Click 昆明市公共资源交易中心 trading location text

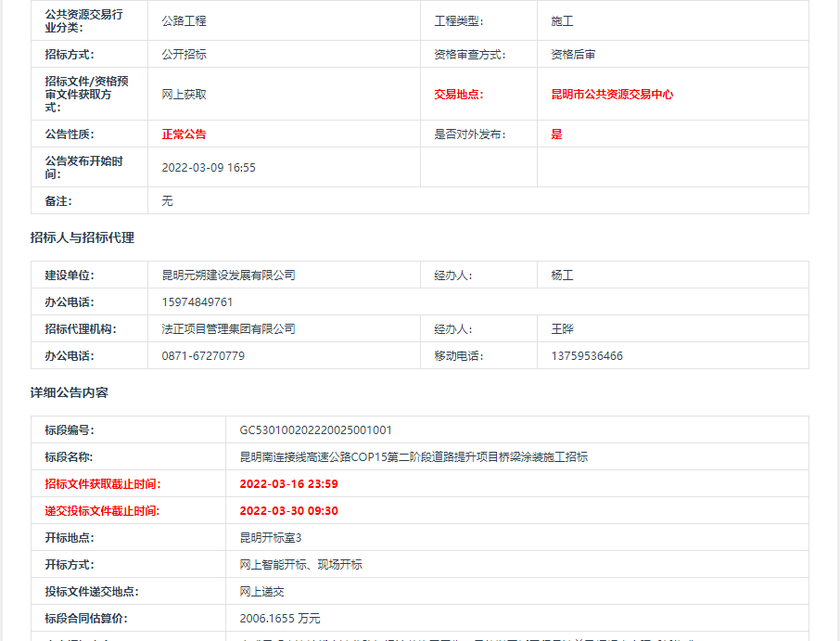point(611,95)
